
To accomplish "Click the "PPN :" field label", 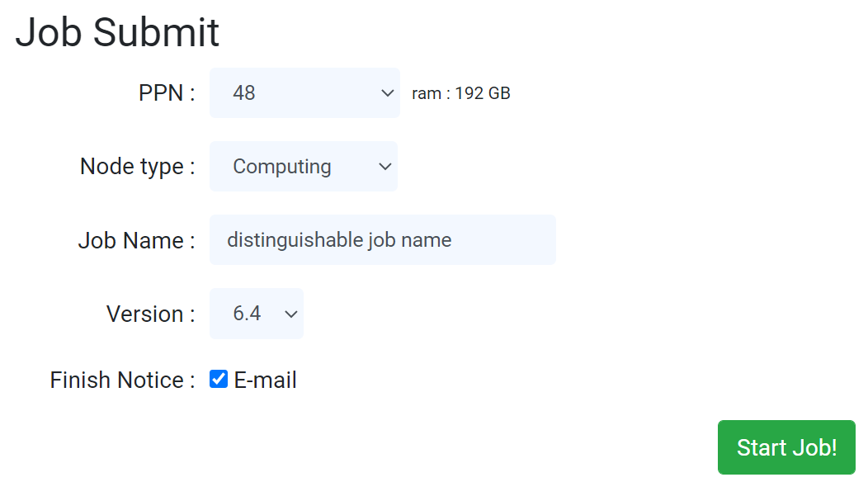I will (167, 93).
